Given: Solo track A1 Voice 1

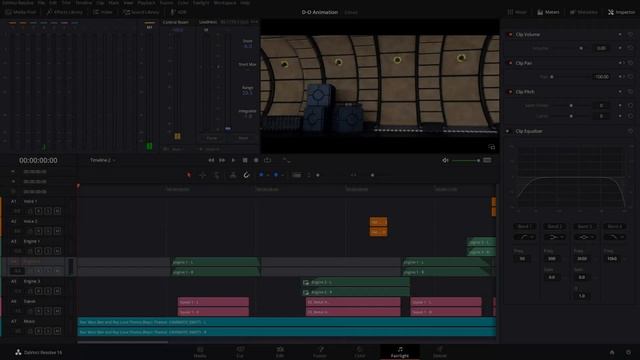Looking at the screenshot, I should pos(48,211).
